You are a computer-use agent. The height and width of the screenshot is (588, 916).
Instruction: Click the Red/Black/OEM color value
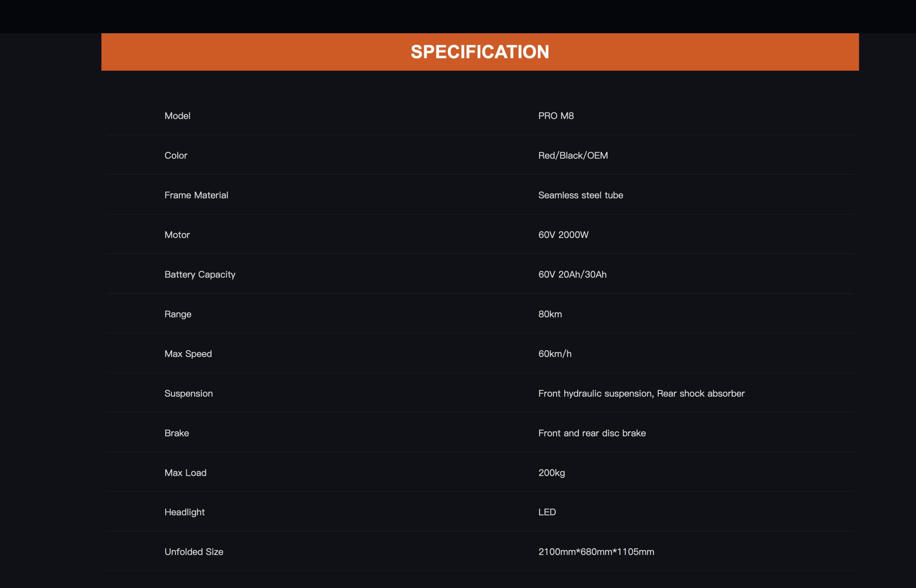pyautogui.click(x=573, y=155)
